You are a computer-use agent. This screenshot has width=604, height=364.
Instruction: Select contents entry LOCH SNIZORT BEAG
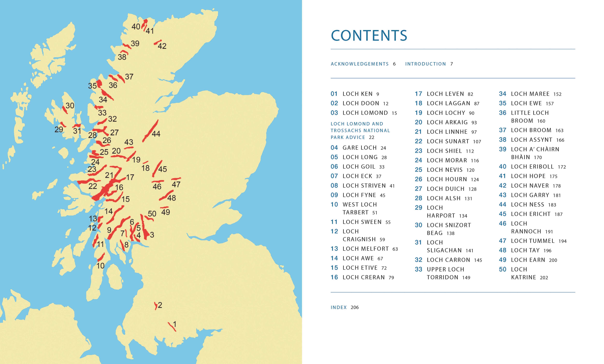443,229
